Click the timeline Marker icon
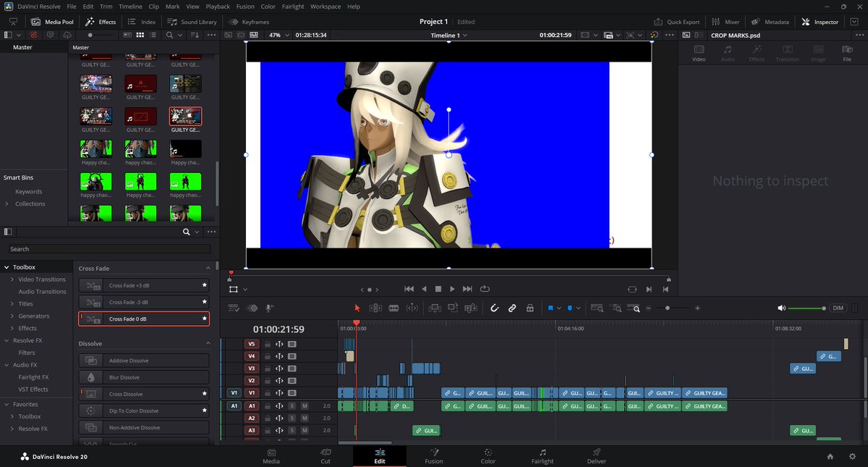868x467 pixels. click(569, 308)
